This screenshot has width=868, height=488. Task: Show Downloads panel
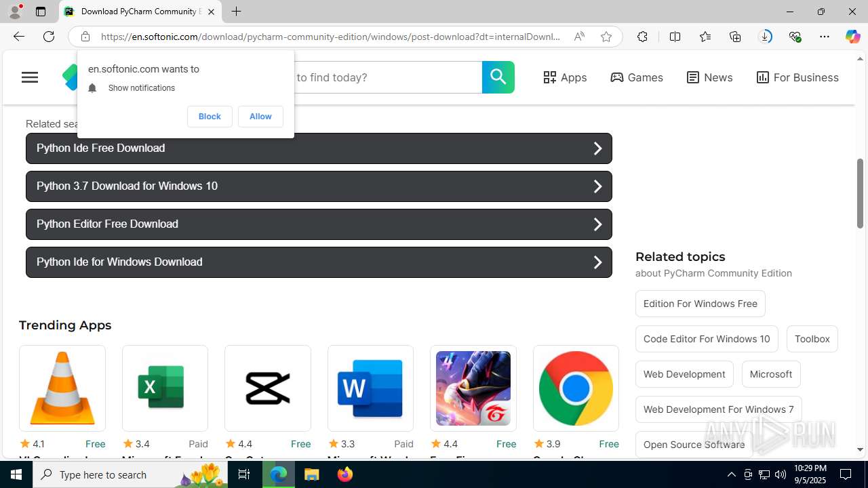point(765,37)
